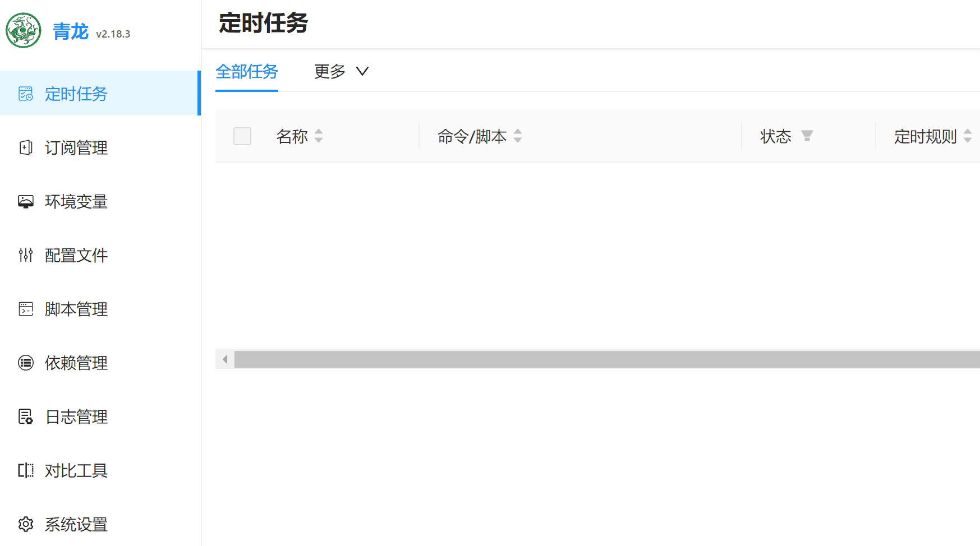Click the 对比工具 diff icon
The height and width of the screenshot is (546, 980).
[x=26, y=470]
